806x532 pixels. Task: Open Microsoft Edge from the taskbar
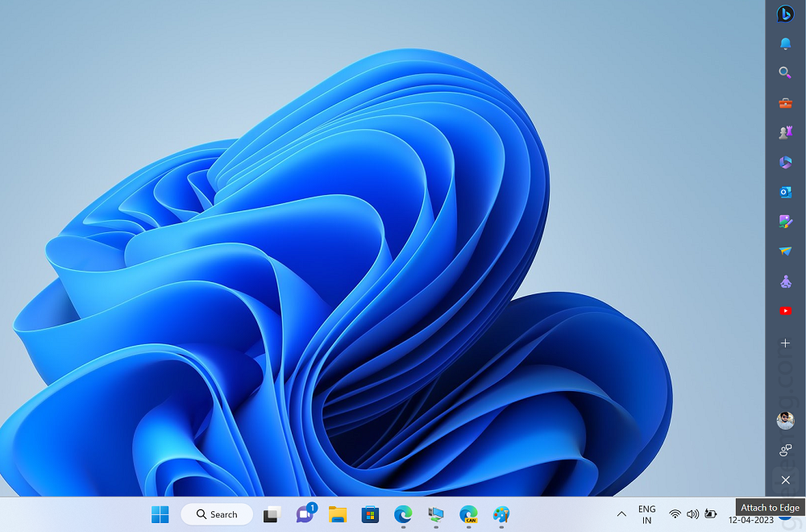point(403,514)
